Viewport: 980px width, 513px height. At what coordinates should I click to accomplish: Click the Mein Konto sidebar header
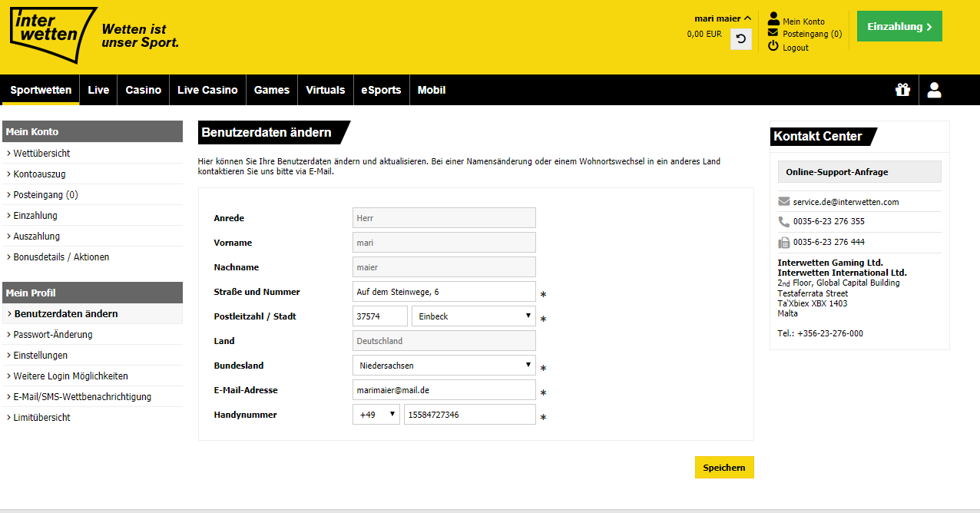coord(92,131)
